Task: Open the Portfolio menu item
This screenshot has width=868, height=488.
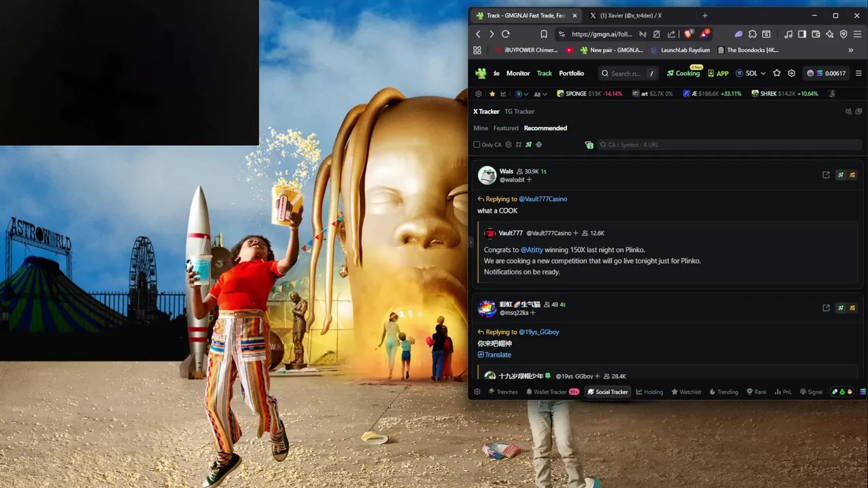Action: (x=572, y=73)
